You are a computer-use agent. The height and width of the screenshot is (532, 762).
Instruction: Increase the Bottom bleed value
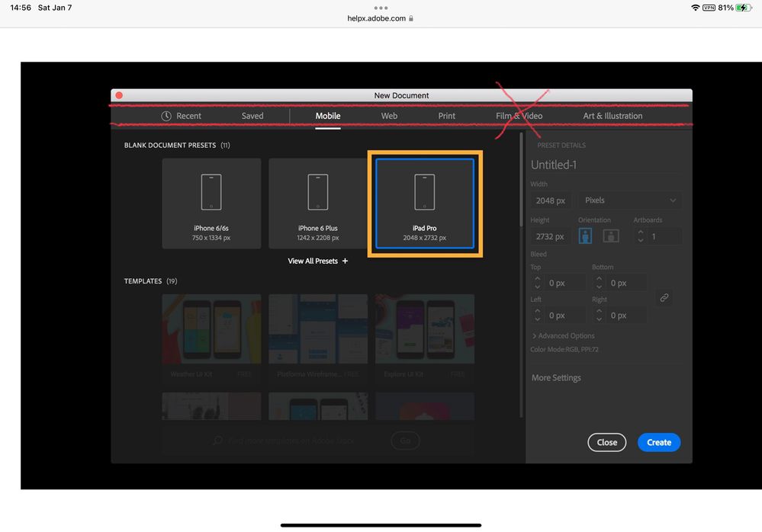[x=599, y=279]
